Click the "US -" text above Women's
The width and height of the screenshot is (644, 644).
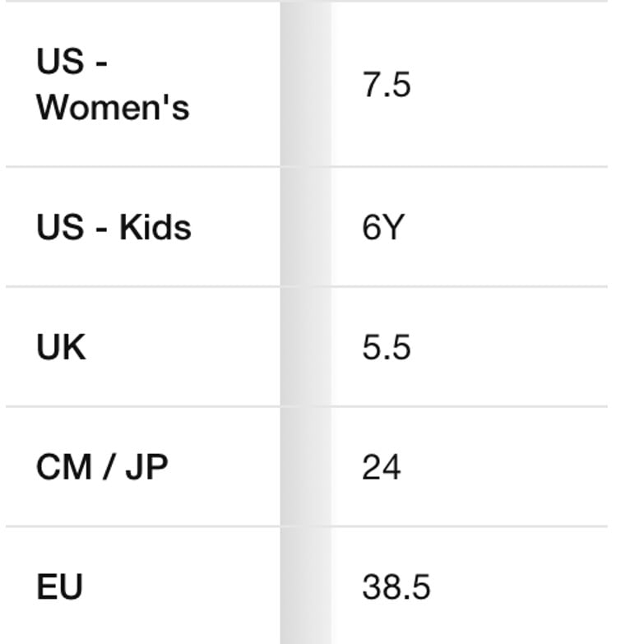click(72, 61)
